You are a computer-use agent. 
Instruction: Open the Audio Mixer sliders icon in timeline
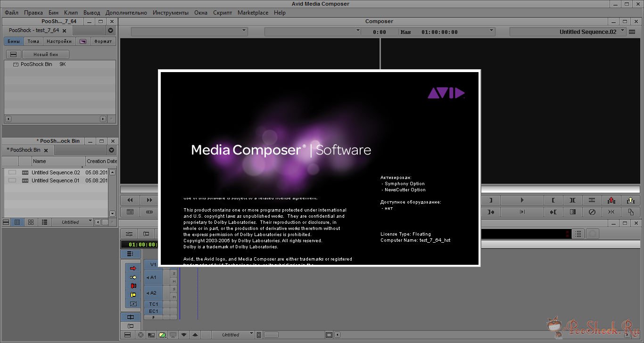(129, 233)
